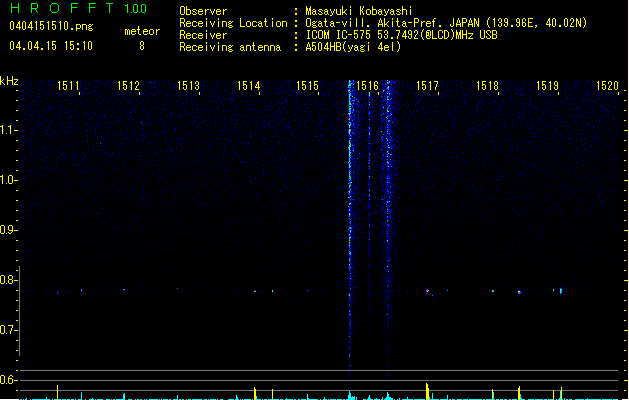This screenshot has height=400, width=629.
Task: Click the Receiving antenna label
Action: [230, 47]
